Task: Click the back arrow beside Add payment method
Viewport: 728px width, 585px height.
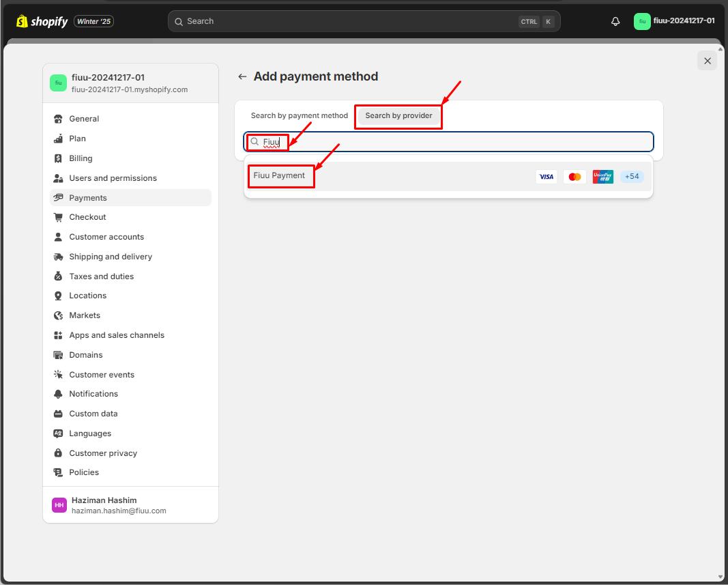Action: 242,76
